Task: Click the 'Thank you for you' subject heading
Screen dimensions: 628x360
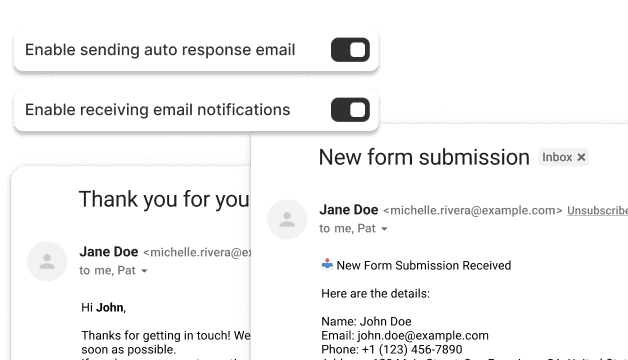Action: 164,199
